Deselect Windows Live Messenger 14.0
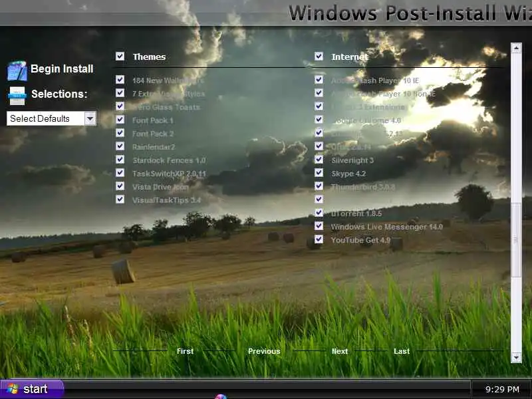The height and width of the screenshot is (399, 532). pyautogui.click(x=319, y=225)
